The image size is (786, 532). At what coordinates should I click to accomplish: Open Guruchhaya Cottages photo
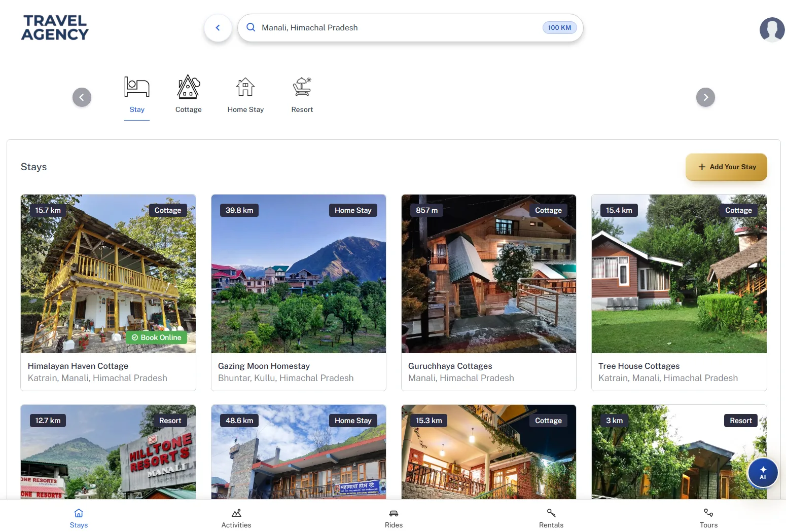(489, 274)
